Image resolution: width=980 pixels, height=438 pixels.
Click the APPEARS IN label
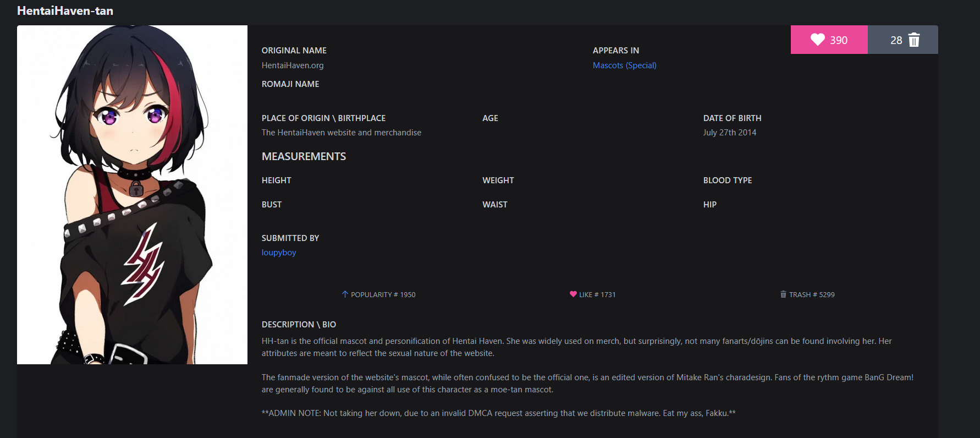(x=616, y=51)
